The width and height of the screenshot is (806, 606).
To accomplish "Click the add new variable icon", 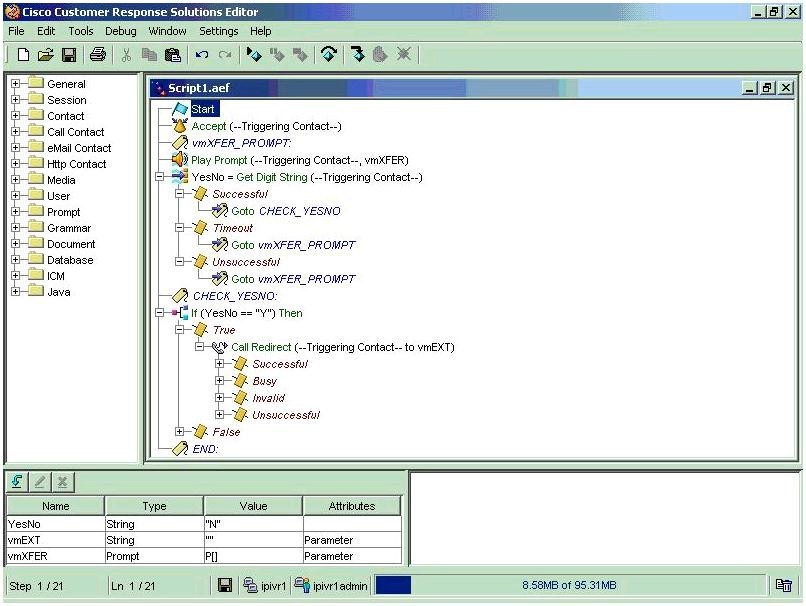I will (16, 482).
